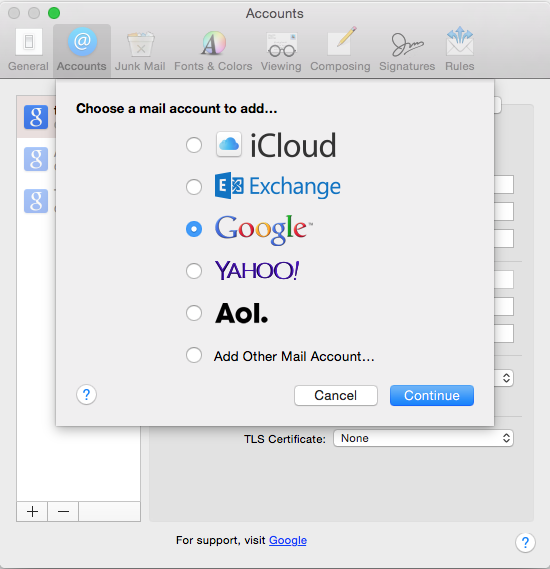Open the TLS Certificate dropdown
The image size is (550, 569).
coord(423,438)
